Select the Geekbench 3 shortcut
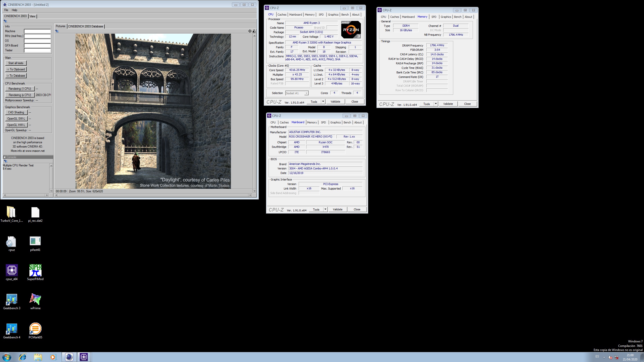 [x=12, y=302]
